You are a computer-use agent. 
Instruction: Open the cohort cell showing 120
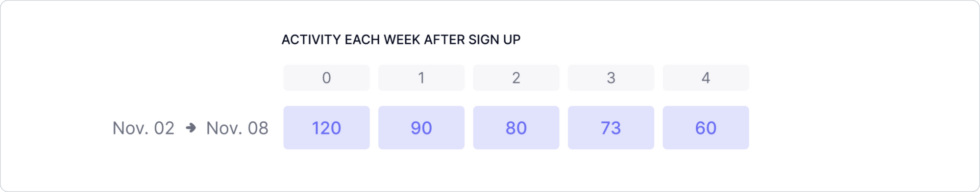(x=326, y=128)
